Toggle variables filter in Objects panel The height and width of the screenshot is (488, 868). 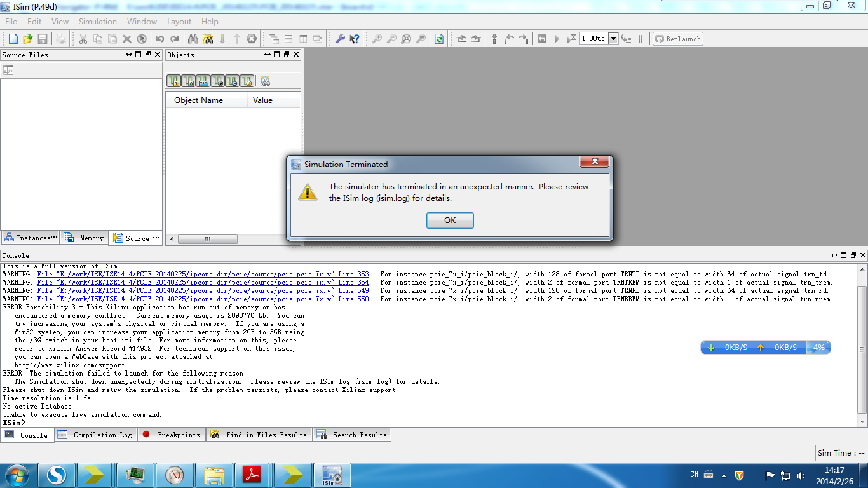[x=247, y=81]
